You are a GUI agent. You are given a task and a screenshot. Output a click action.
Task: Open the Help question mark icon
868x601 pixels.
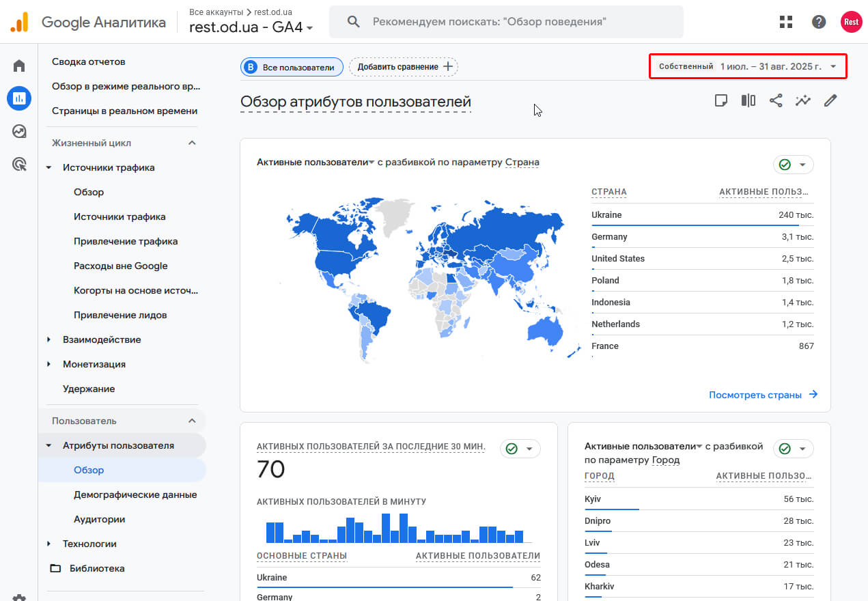tap(819, 22)
